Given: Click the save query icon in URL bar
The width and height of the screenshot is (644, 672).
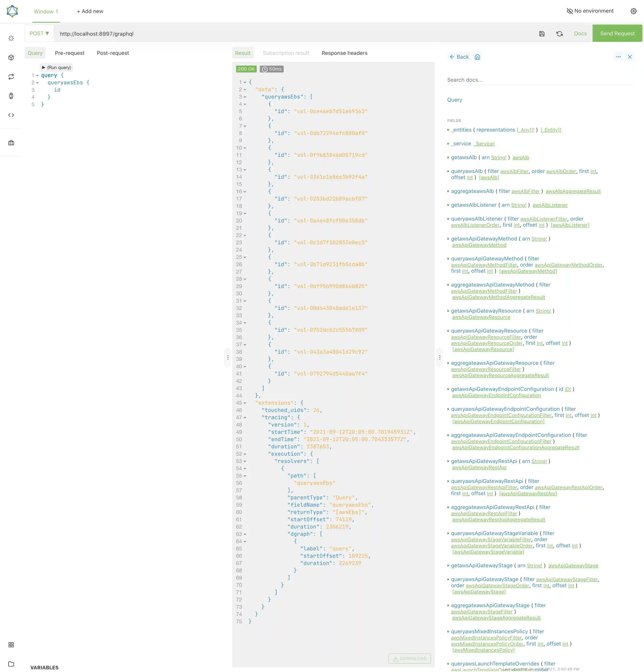Looking at the screenshot, I should (542, 34).
